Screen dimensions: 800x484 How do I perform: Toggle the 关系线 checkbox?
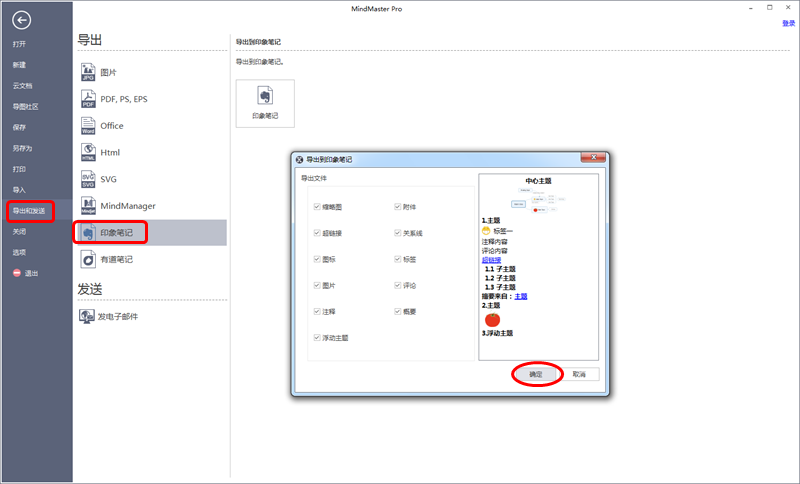(397, 233)
